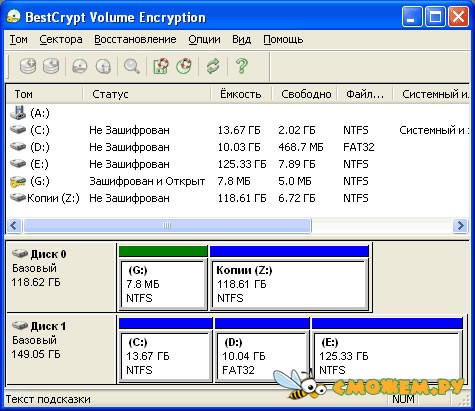This screenshot has width=475, height=411.
Task: Sort by the Свободно column header
Action: click(x=305, y=94)
